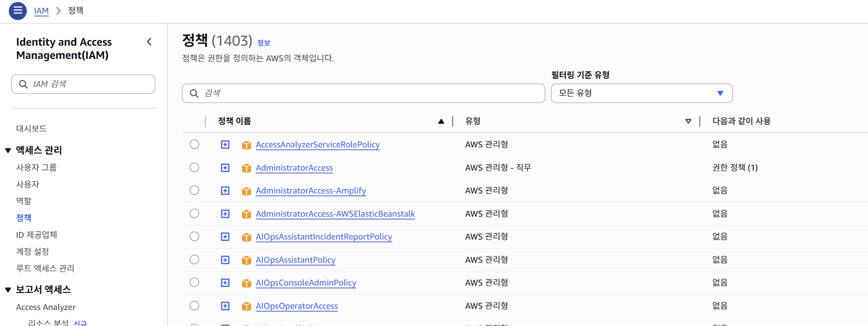
Task: Open the hamburger navigation menu icon
Action: point(18,11)
